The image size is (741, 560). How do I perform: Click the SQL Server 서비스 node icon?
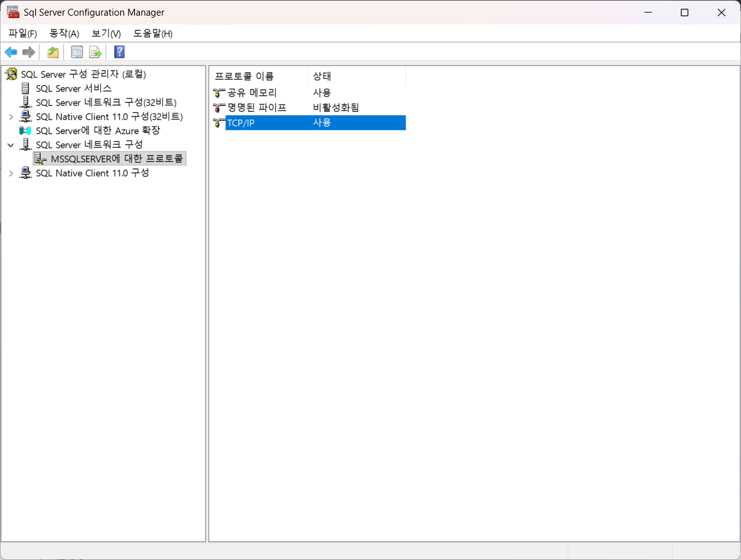click(x=26, y=88)
